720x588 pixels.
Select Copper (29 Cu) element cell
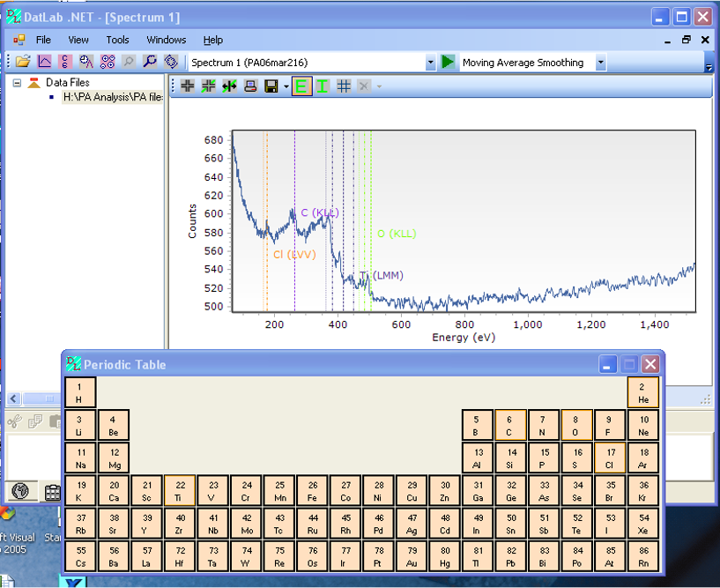coord(412,491)
